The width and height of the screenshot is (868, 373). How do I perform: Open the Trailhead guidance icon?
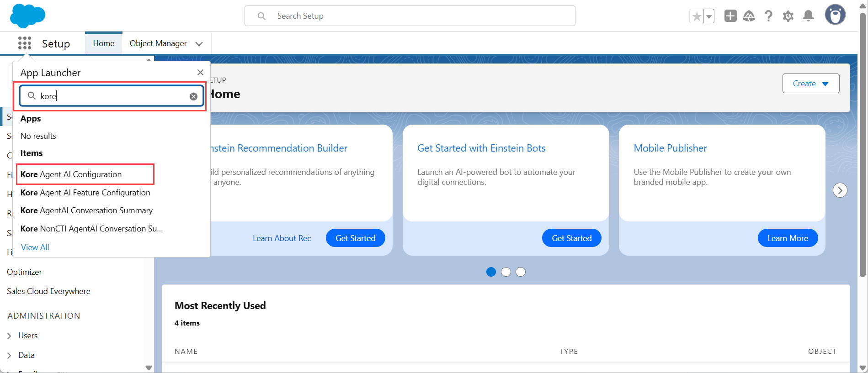pos(749,16)
